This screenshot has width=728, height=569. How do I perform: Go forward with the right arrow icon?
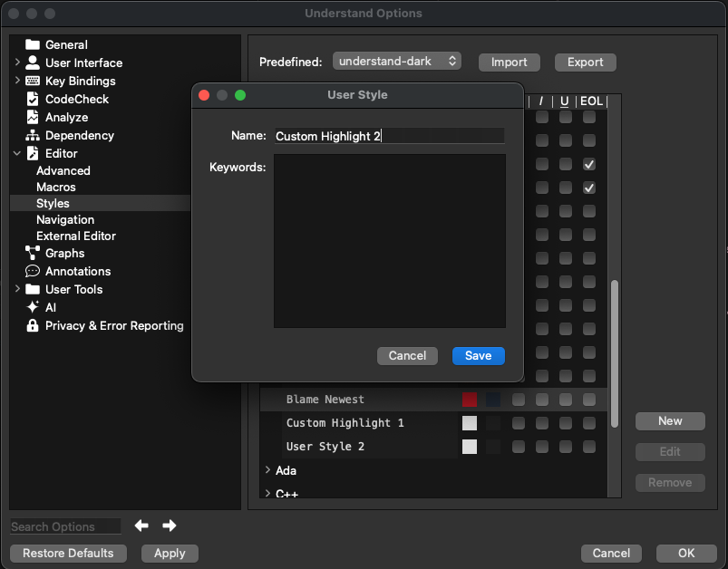[x=170, y=526]
